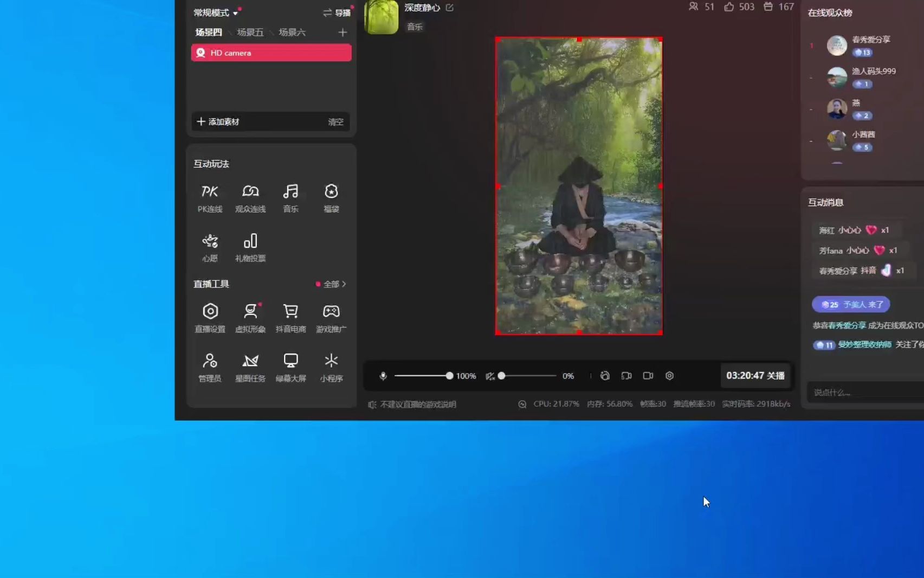Viewport: 924px width, 578px height.
Task: Switch to 导播 director mode
Action: tap(337, 12)
